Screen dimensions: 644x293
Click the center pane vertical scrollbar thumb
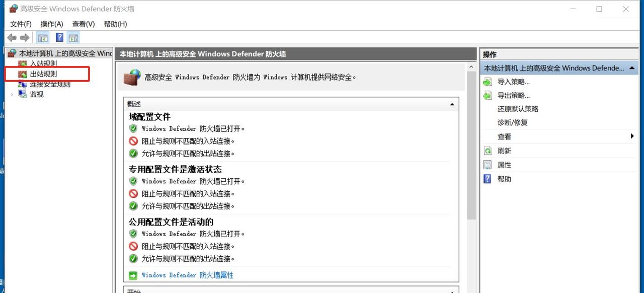point(471,146)
